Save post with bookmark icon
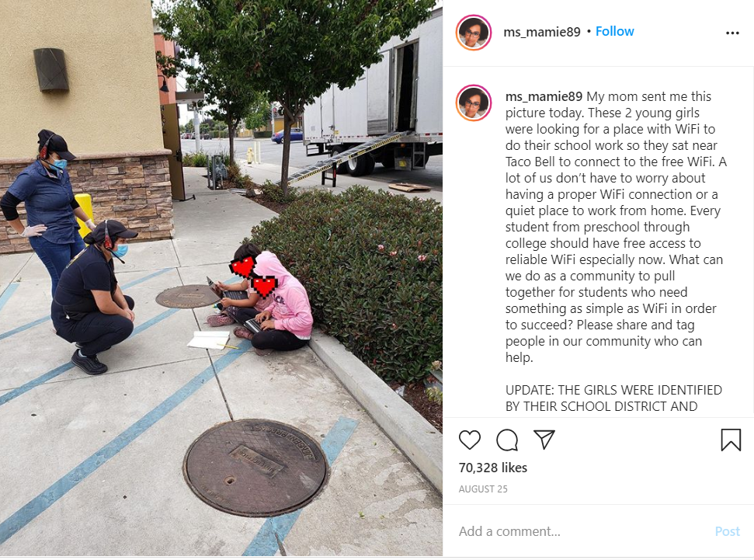 (x=731, y=440)
